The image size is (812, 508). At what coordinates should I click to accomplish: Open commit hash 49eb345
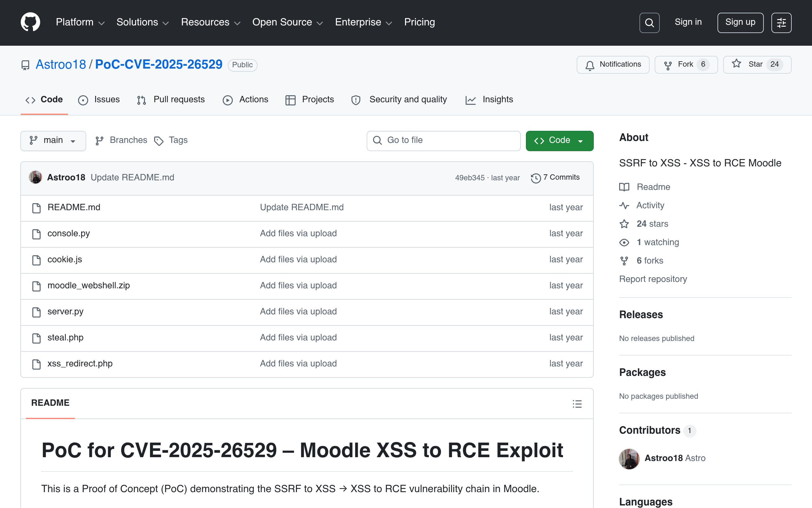coord(470,178)
